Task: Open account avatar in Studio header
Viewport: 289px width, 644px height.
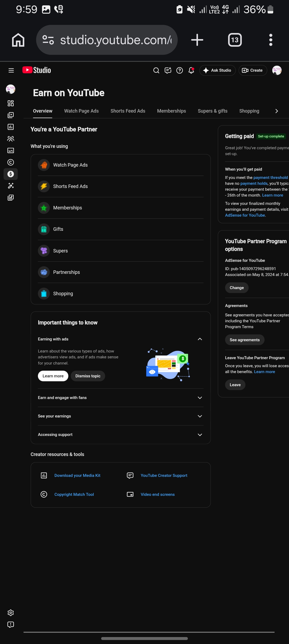Action: click(277, 70)
